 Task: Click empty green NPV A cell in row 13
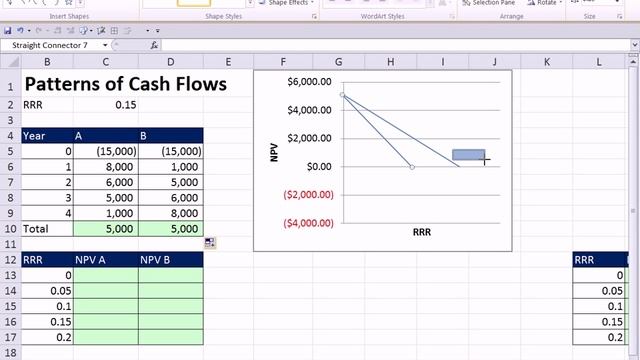[106, 276]
